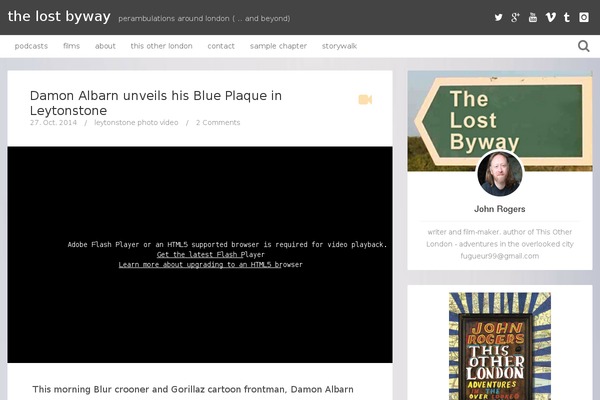The width and height of the screenshot is (600, 400).
Task: Open the Vimeo icon
Action: (550, 17)
